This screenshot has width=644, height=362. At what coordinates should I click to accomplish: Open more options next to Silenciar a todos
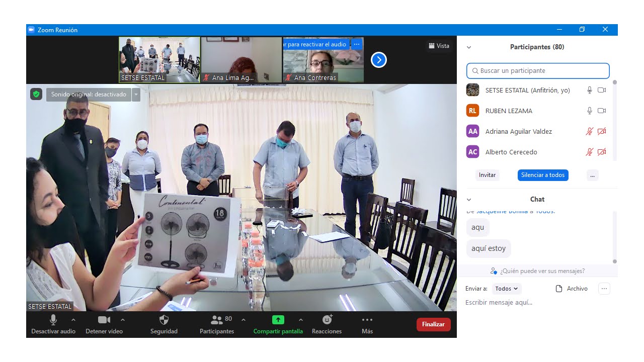pos(593,175)
